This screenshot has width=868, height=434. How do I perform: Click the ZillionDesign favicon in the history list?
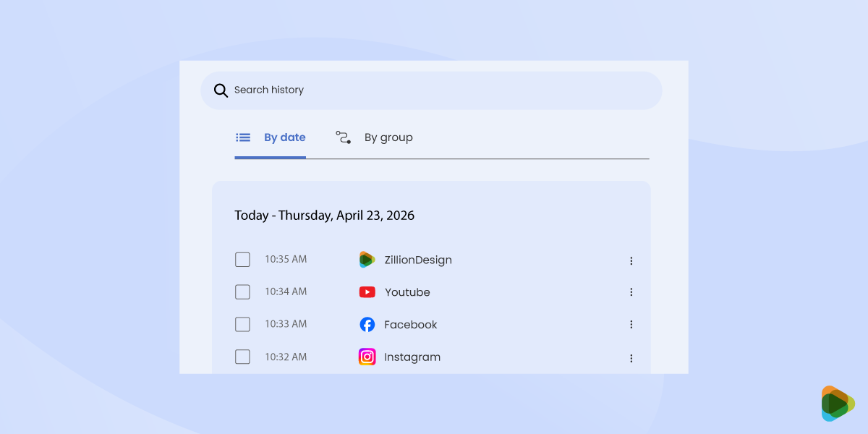click(367, 259)
